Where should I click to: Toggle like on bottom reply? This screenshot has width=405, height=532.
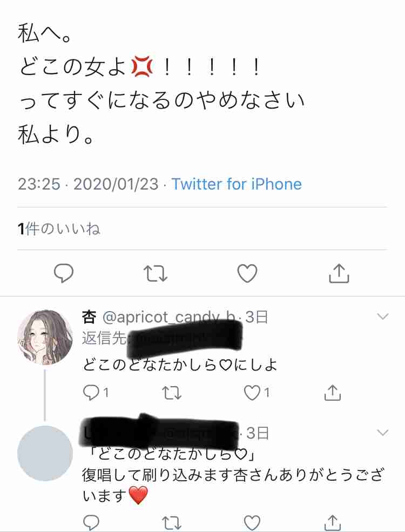click(x=252, y=523)
